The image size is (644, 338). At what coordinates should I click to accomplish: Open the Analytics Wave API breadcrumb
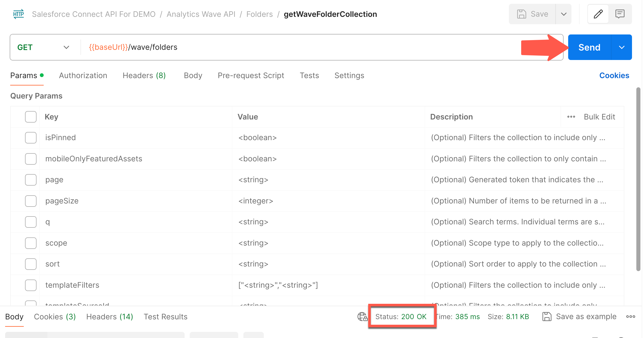201,14
